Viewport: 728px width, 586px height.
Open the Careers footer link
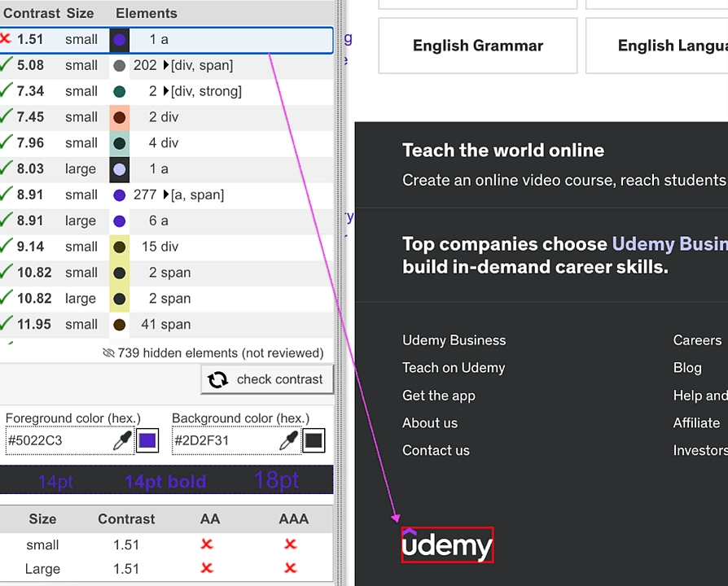[697, 340]
